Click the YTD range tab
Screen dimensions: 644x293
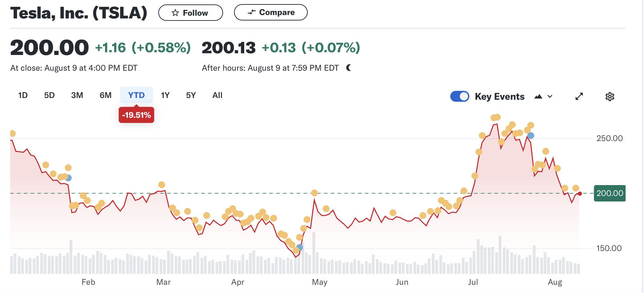136,95
